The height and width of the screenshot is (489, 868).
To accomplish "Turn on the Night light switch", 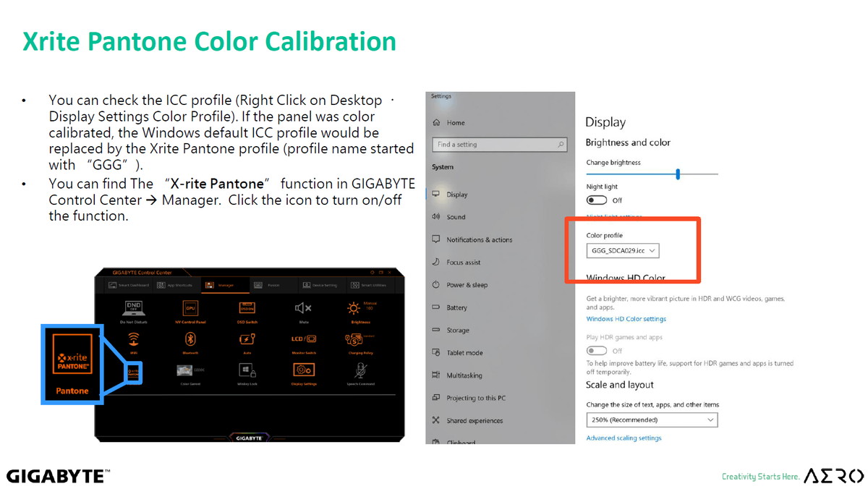I will pyautogui.click(x=597, y=200).
